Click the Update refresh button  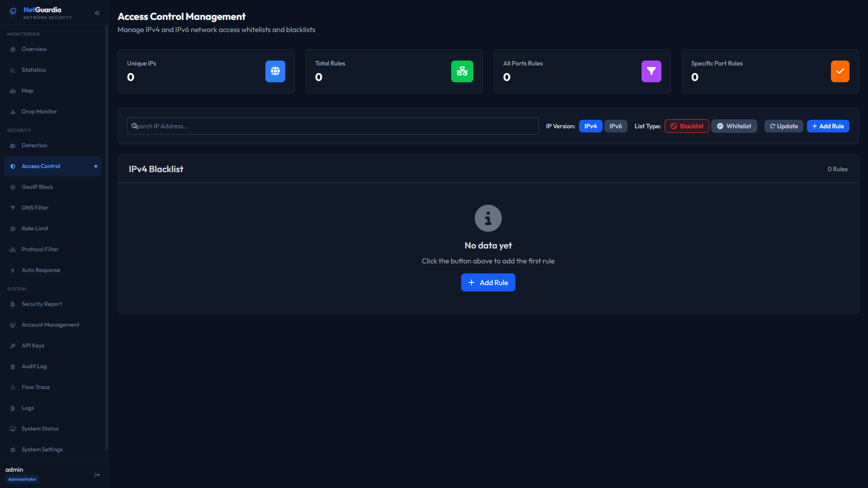[x=784, y=126]
